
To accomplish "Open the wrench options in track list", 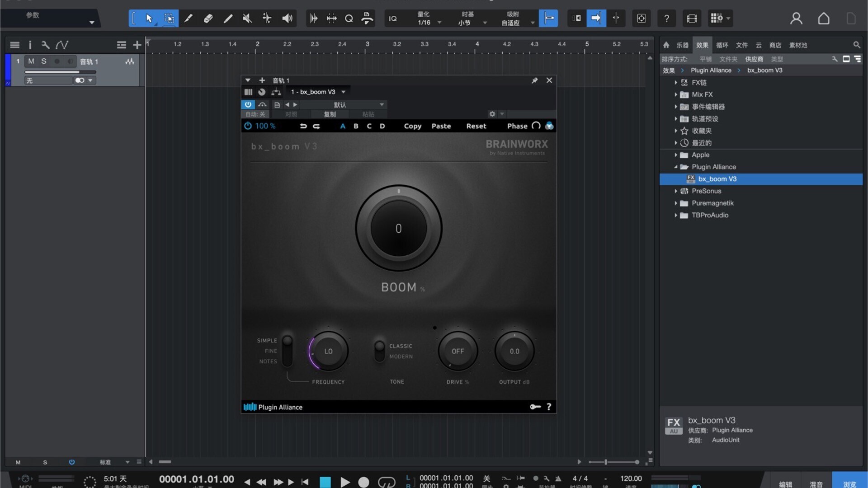I will (45, 45).
